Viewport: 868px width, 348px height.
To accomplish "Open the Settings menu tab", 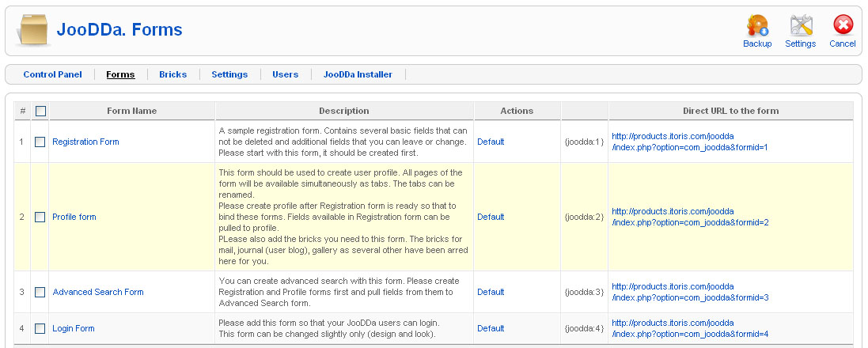I will click(x=229, y=74).
